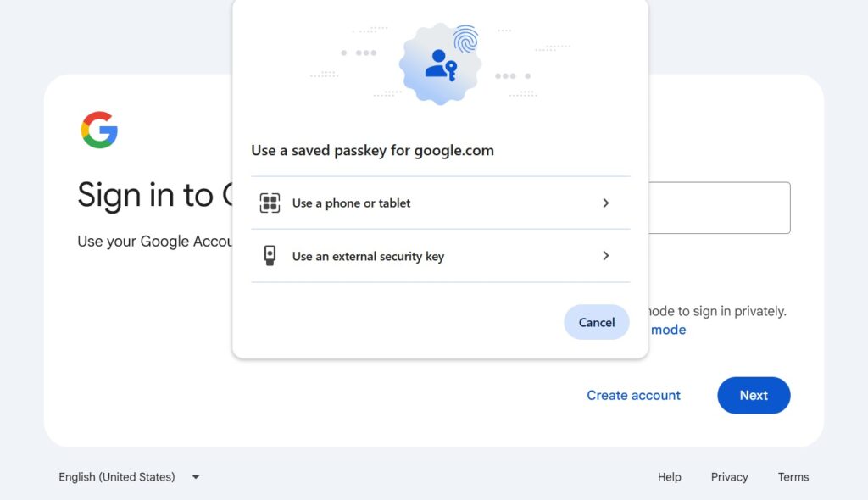The image size is (868, 500).
Task: Open the Privacy link
Action: 729,477
